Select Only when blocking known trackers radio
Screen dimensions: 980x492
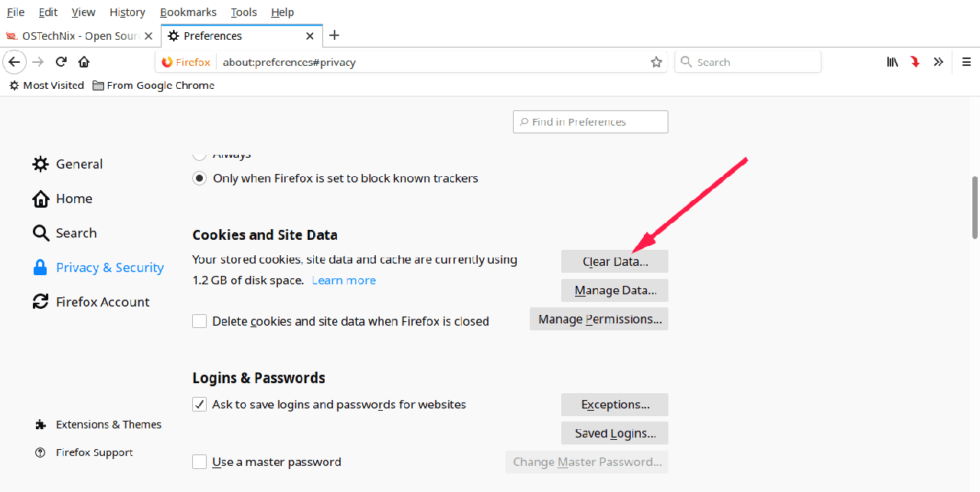(x=200, y=178)
